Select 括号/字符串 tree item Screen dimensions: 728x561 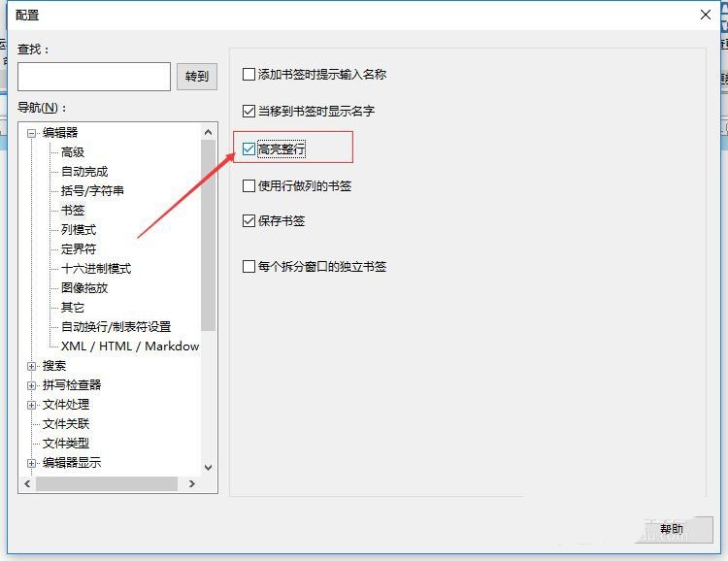coord(92,191)
